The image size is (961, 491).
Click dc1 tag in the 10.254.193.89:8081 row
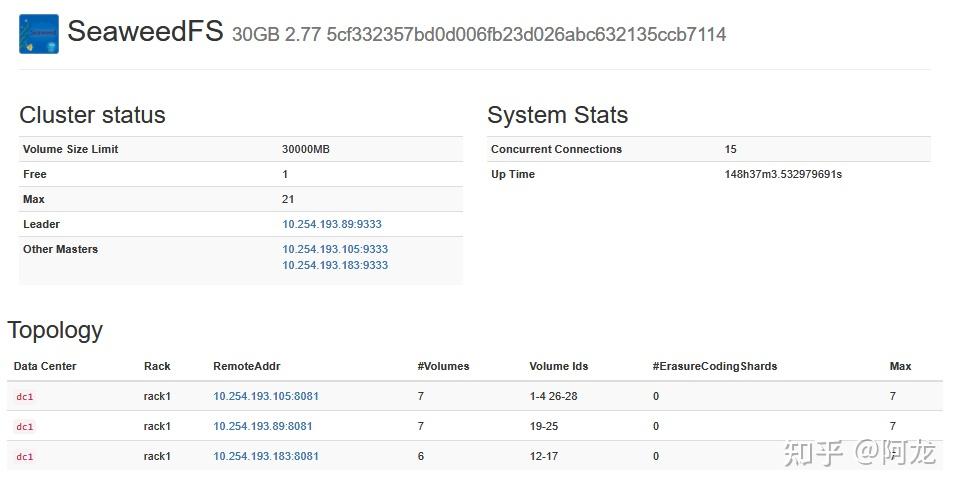(25, 427)
